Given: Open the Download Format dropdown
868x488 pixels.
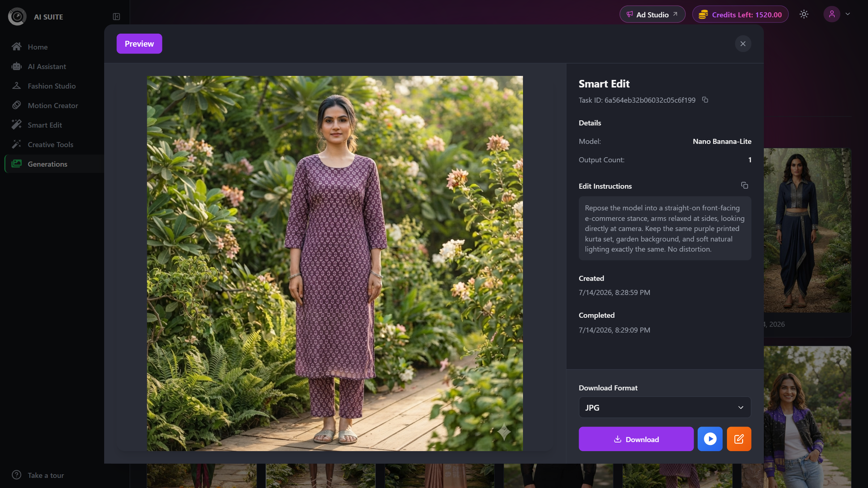Looking at the screenshot, I should 665,407.
